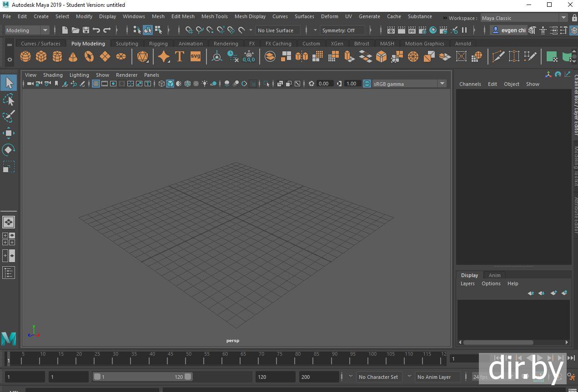
Task: Create a polygon cube from the shelf
Action: [41, 57]
